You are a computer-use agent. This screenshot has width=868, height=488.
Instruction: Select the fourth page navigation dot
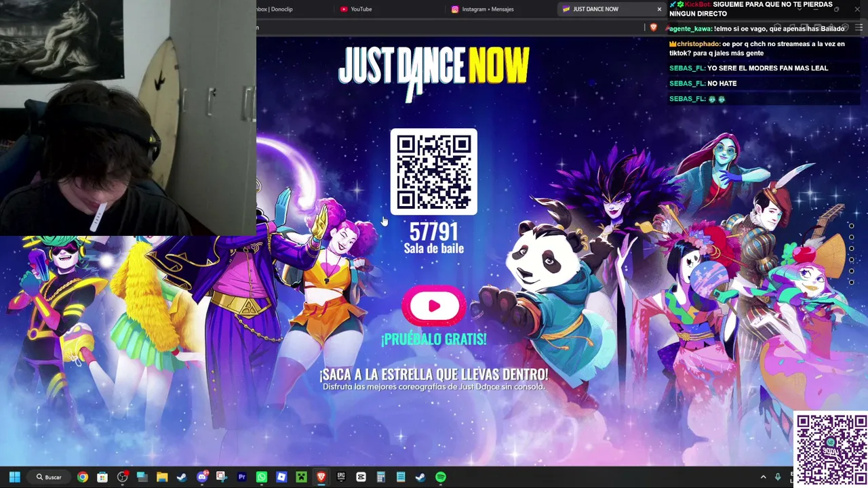click(x=851, y=260)
